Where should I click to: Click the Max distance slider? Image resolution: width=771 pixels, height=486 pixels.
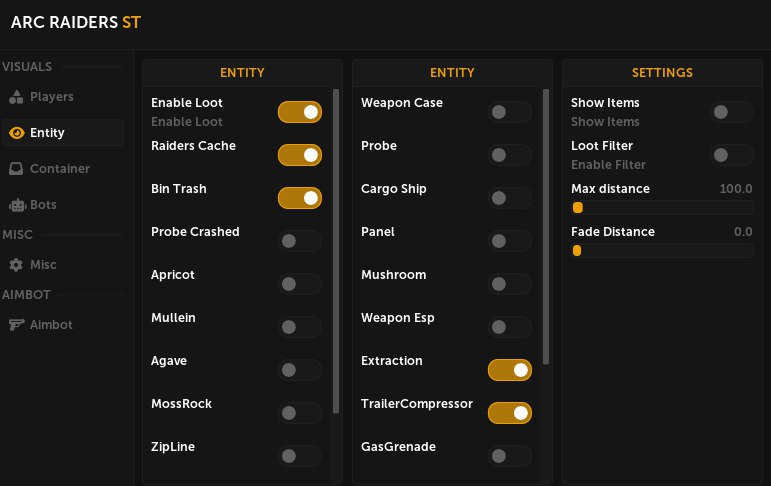662,208
